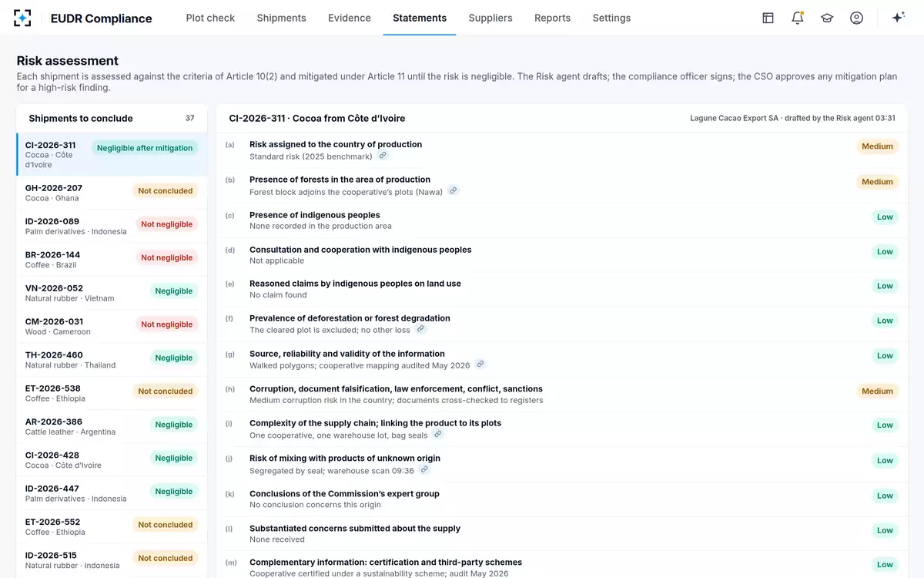This screenshot has height=578, width=924.
Task: Select shipment BR-2026-144 Coffee Brazil
Action: tap(112, 259)
